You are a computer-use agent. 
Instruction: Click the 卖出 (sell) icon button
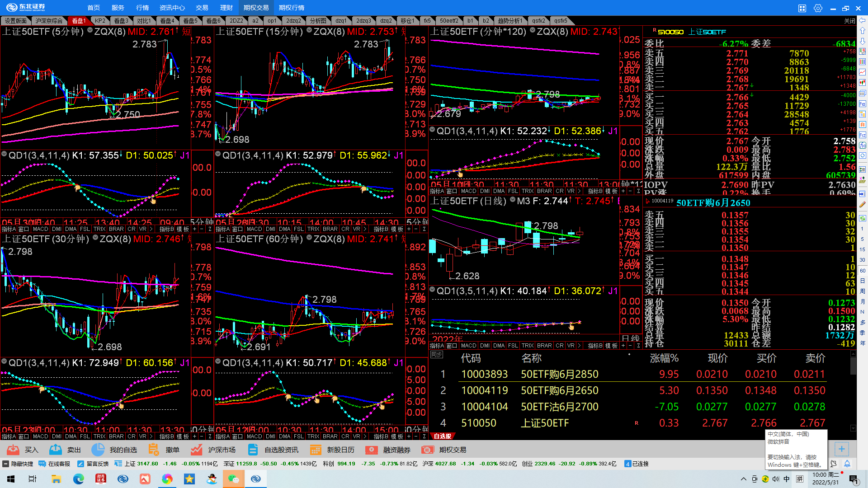56,450
